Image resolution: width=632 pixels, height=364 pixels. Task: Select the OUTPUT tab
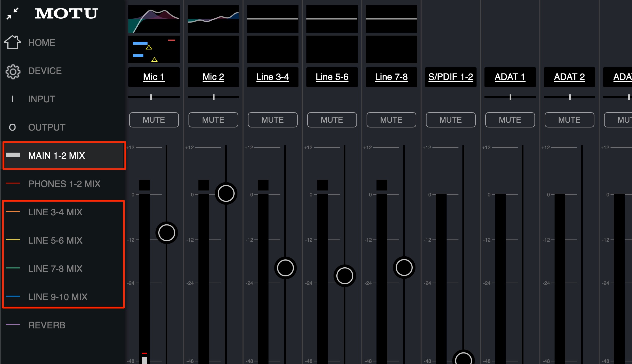coord(62,127)
